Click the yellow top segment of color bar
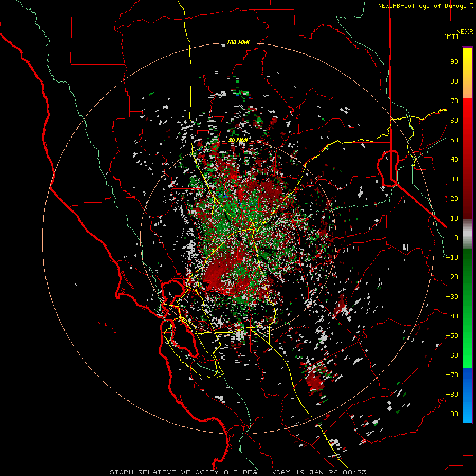This screenshot has height=476, width=476. [x=467, y=73]
